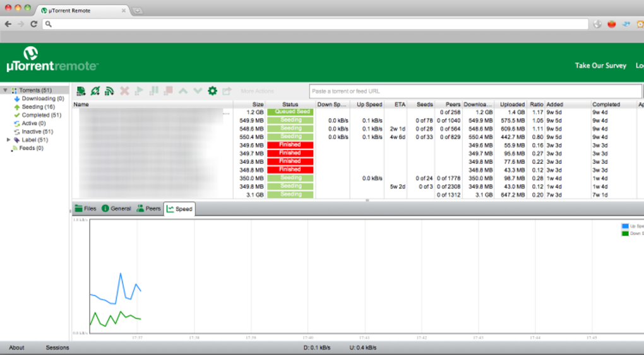Close the µTorrent Remote browser tab
The image size is (644, 355).
click(x=124, y=11)
